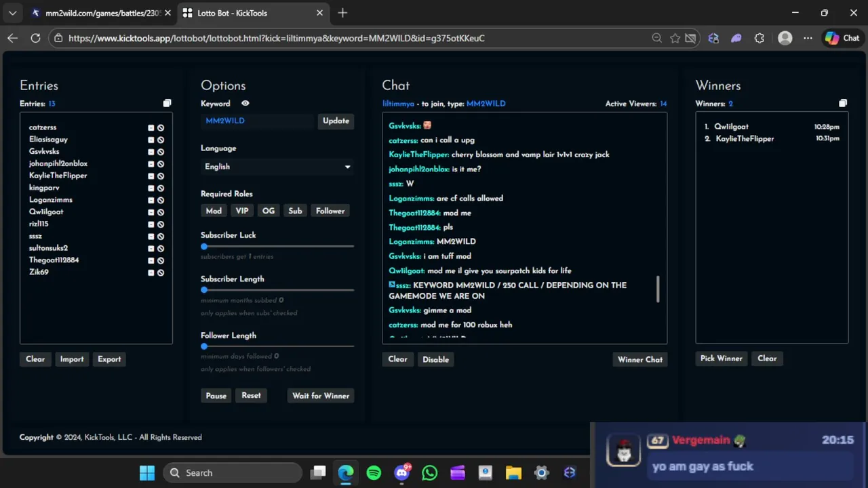The height and width of the screenshot is (488, 868).
Task: Toggle the VIP required role
Action: coord(242,211)
